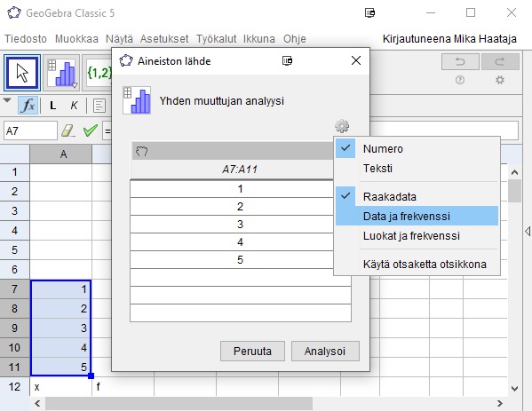
Task: Select the {1,2} list tool
Action: pyautogui.click(x=99, y=73)
